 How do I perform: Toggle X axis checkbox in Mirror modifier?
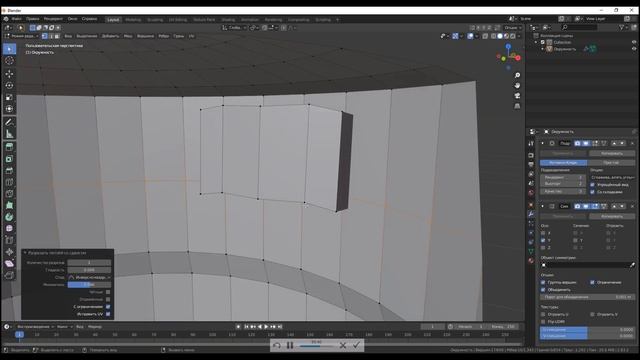tap(543, 233)
